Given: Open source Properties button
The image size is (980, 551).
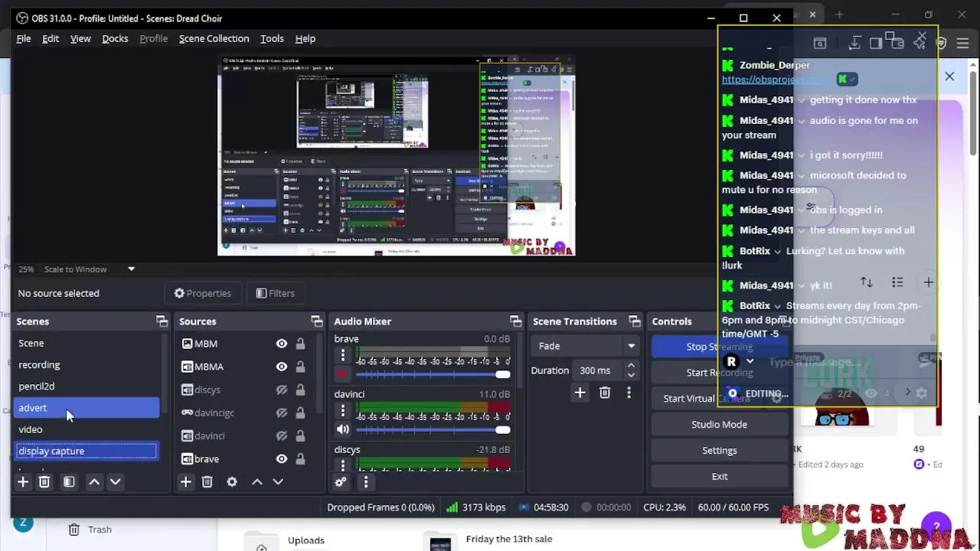Looking at the screenshot, I should tap(203, 293).
